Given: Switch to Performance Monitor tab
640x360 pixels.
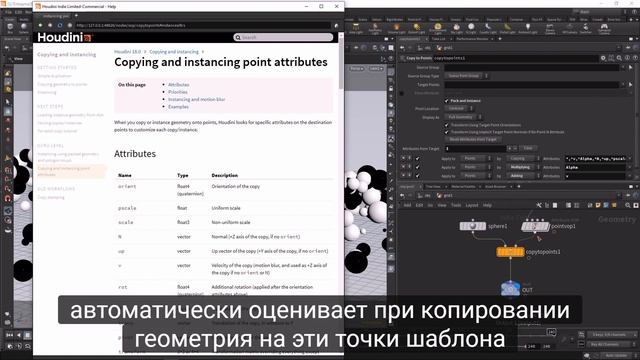Looking at the screenshot, I should pyautogui.click(x=472, y=39).
